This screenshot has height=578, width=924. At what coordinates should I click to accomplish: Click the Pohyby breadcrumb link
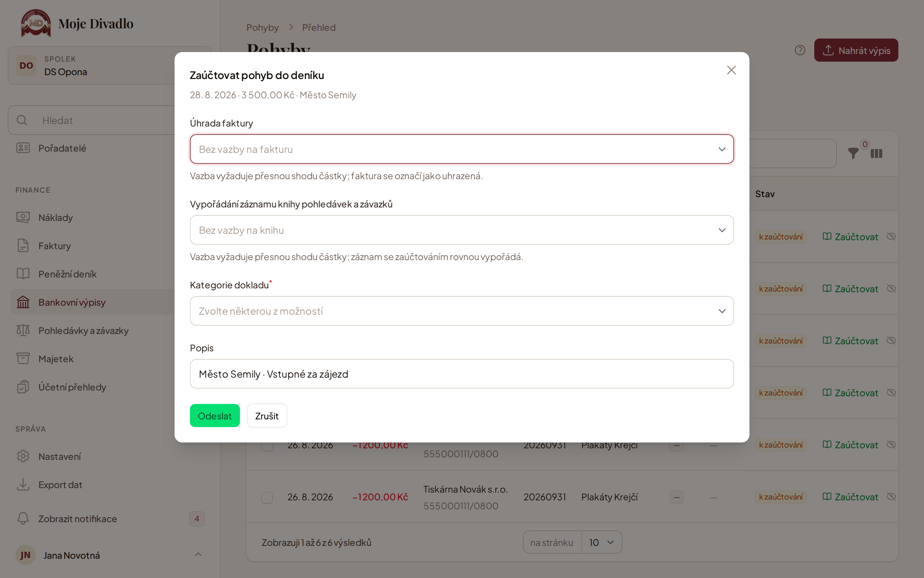(x=262, y=28)
